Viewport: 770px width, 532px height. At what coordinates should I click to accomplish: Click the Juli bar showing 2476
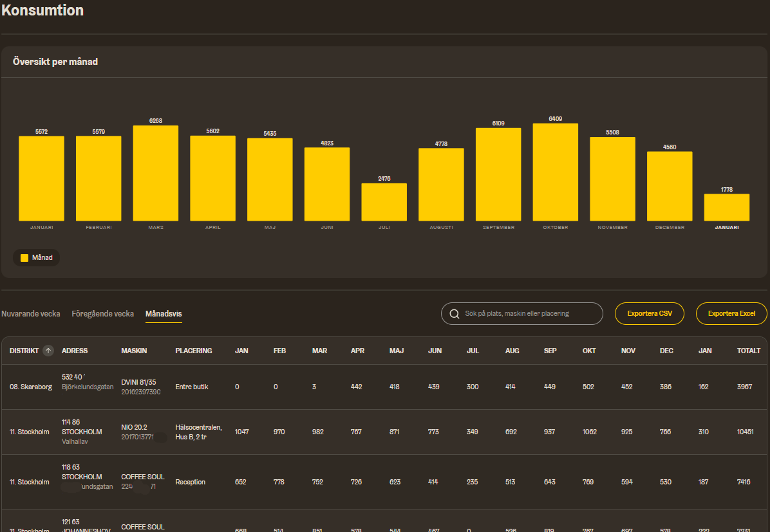[x=384, y=202]
